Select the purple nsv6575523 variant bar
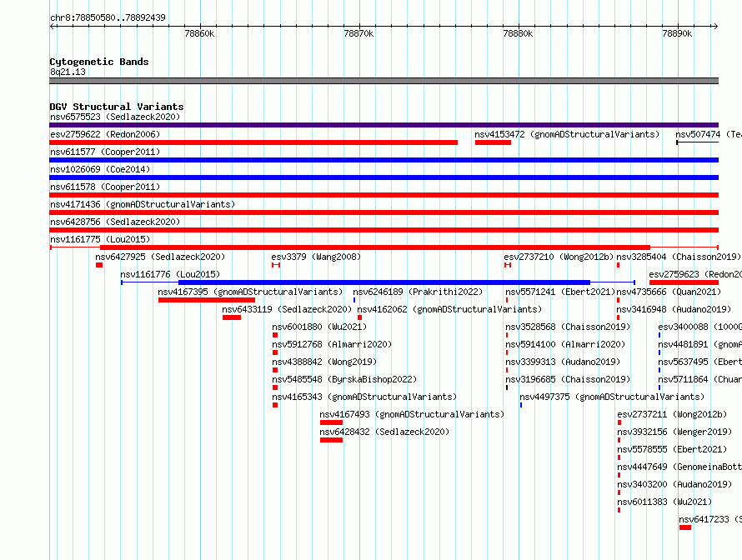This screenshot has width=742, height=560. (384, 125)
